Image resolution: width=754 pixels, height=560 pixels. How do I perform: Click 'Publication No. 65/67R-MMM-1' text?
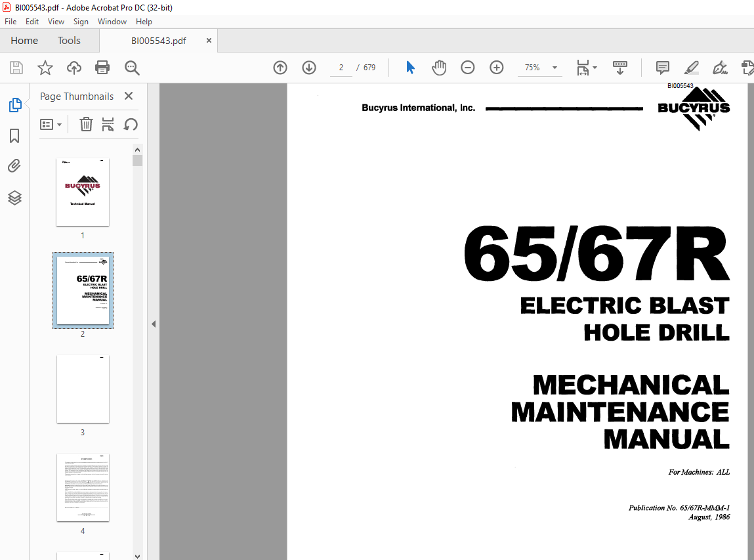click(x=679, y=507)
